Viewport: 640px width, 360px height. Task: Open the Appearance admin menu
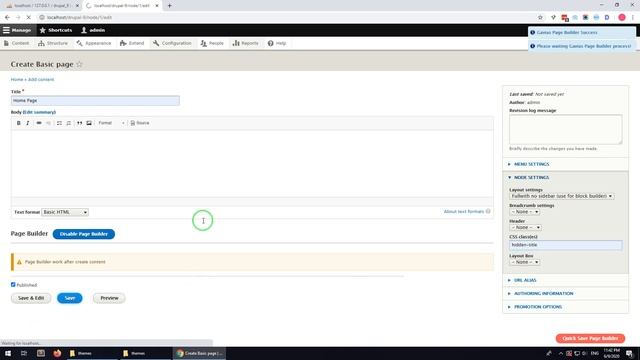coord(94,43)
